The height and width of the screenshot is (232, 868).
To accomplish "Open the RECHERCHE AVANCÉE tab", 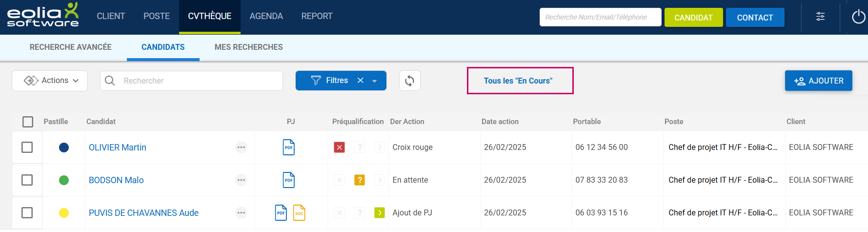I will pos(71,47).
